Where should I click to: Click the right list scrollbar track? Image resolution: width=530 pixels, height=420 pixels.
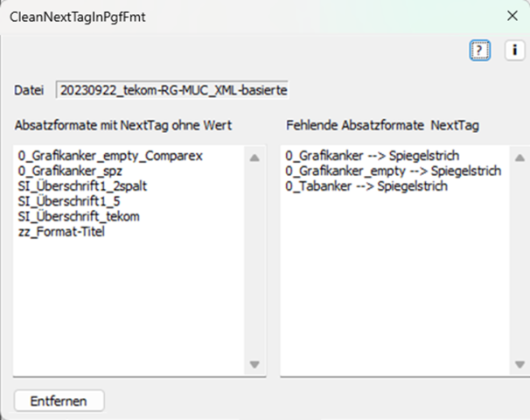(x=518, y=261)
